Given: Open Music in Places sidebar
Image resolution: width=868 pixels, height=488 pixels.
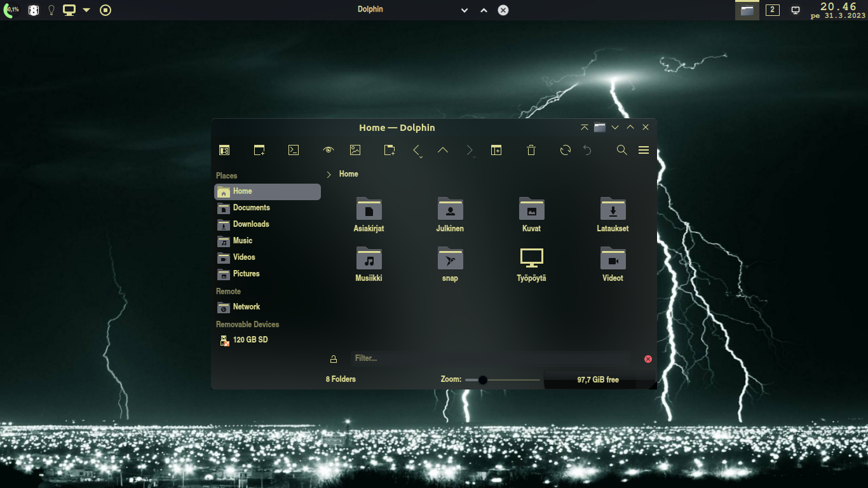Looking at the screenshot, I should click(x=268, y=241).
